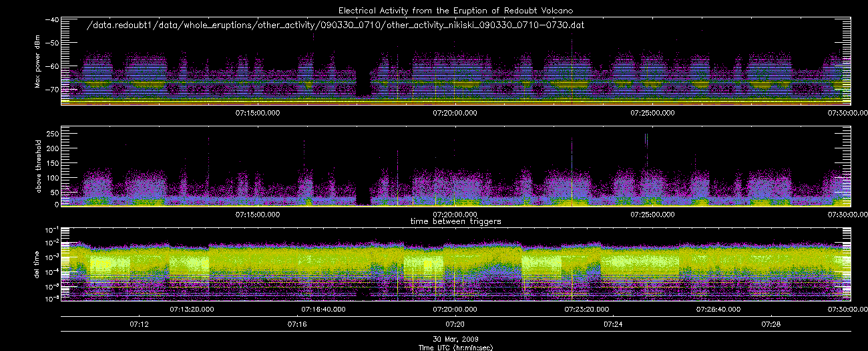Click 07:16:40.000 under the del time plot

[x=324, y=310]
